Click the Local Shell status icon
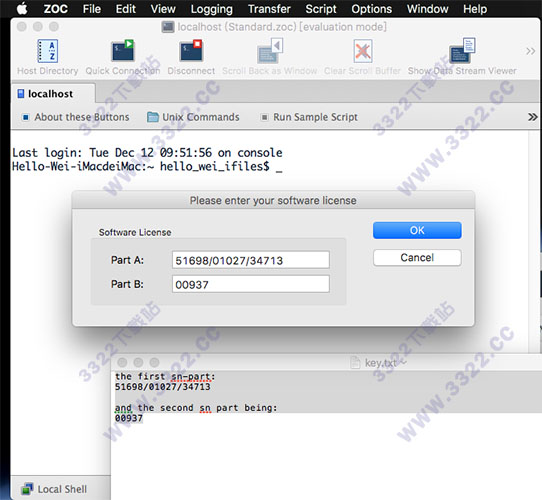The image size is (542, 500). click(x=27, y=489)
